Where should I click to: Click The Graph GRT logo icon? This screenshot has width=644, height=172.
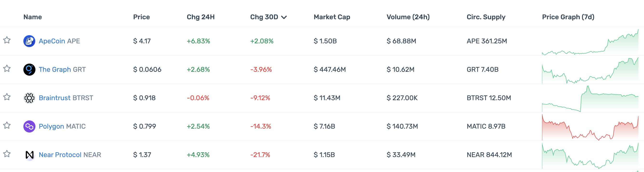point(29,70)
